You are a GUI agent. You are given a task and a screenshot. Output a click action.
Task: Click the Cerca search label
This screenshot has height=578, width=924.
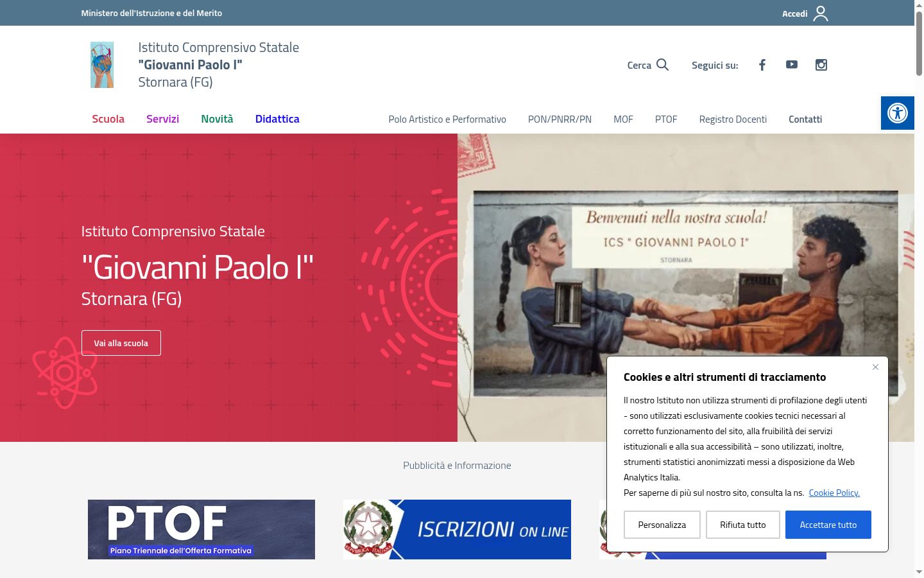point(639,65)
